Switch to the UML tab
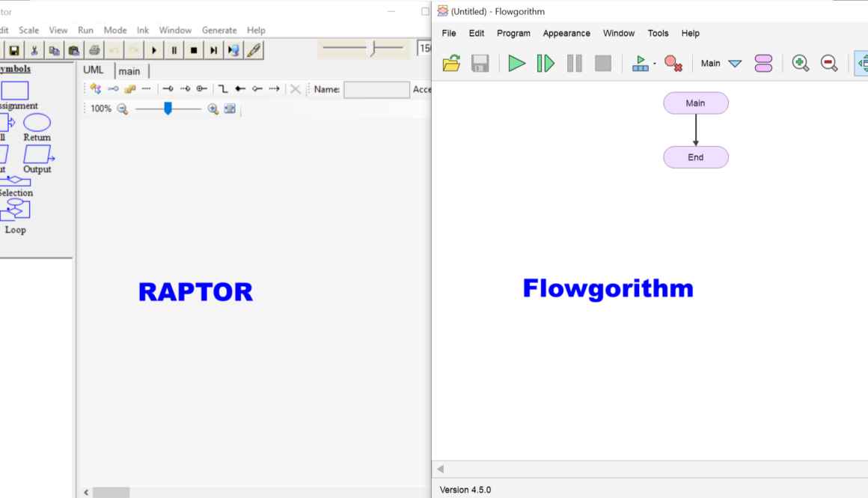Viewport: 868px width, 498px height. point(93,70)
